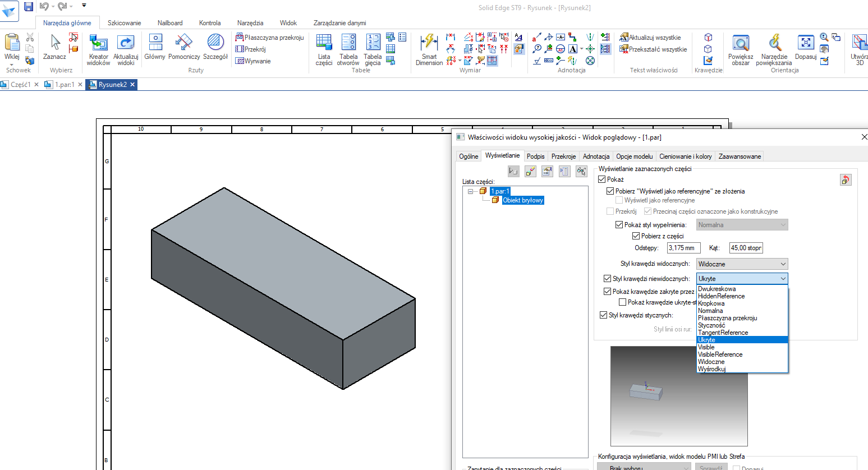Collapse the 1.par:1 tree node
The width and height of the screenshot is (868, 470).
tap(471, 191)
